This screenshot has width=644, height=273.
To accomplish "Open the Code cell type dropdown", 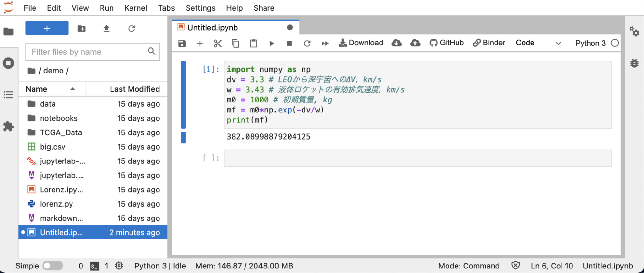I will coord(539,43).
